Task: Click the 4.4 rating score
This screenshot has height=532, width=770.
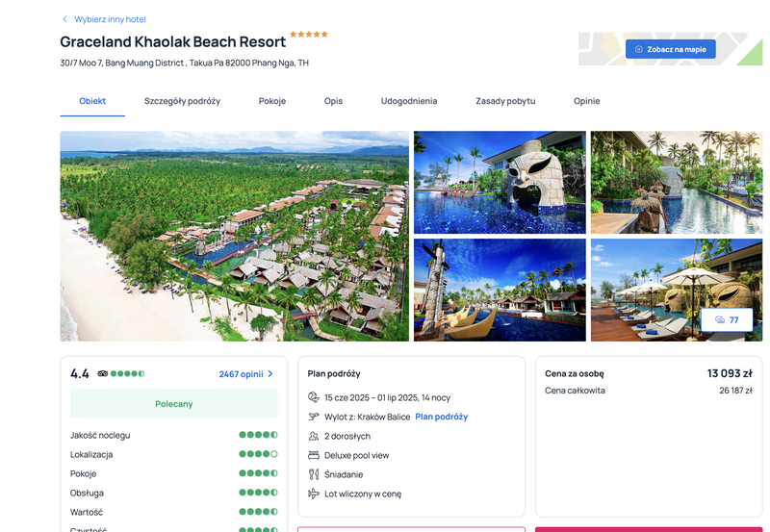Action: (80, 374)
